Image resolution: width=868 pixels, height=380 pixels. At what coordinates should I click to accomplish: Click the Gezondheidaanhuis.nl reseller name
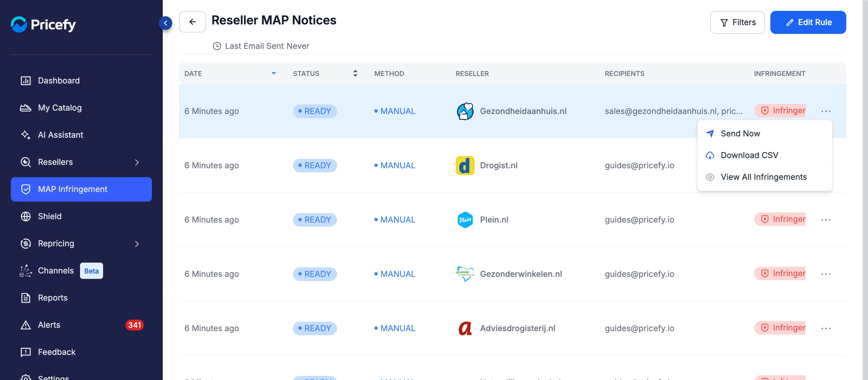pos(523,111)
